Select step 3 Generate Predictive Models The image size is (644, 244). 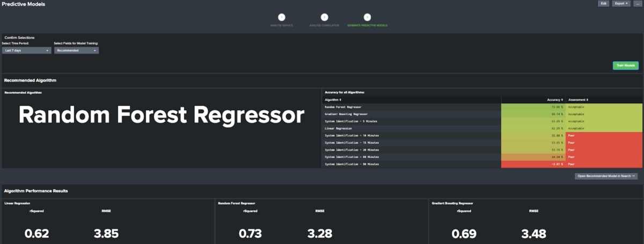click(x=367, y=18)
